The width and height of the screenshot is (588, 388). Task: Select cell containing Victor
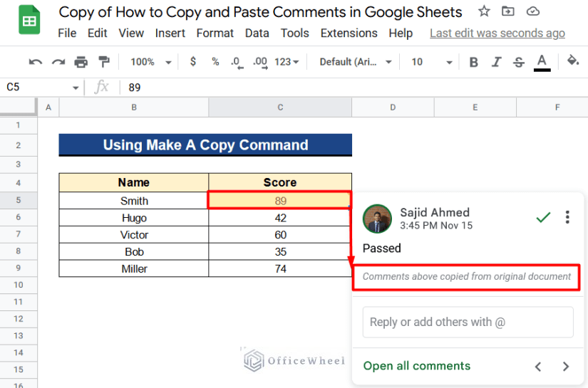click(x=134, y=234)
